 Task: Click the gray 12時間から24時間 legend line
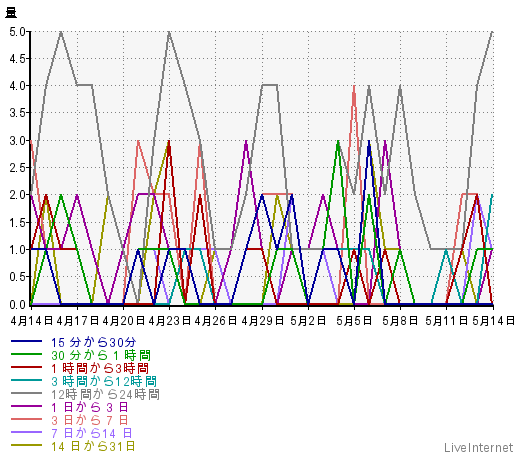click(26, 393)
